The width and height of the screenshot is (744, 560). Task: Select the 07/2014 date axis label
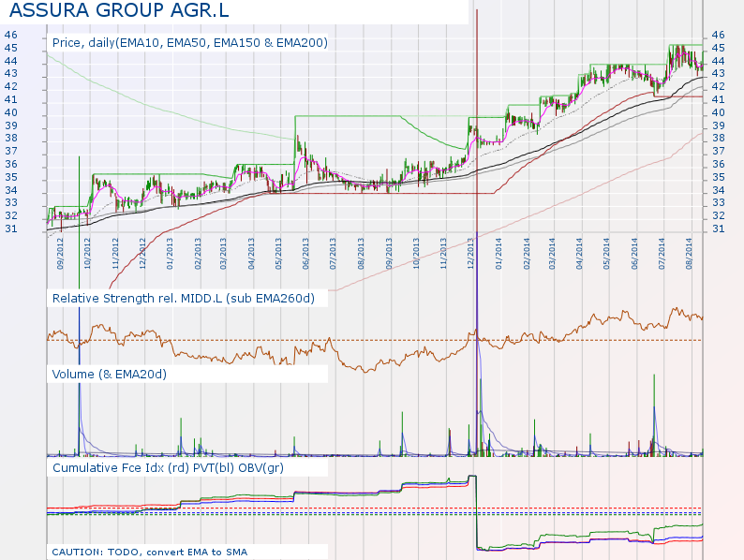pos(661,254)
